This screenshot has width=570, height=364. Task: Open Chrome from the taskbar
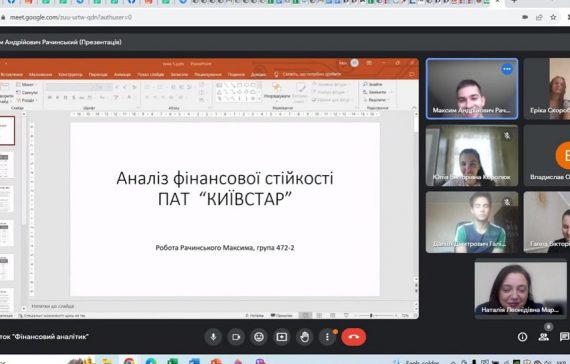coord(129,361)
